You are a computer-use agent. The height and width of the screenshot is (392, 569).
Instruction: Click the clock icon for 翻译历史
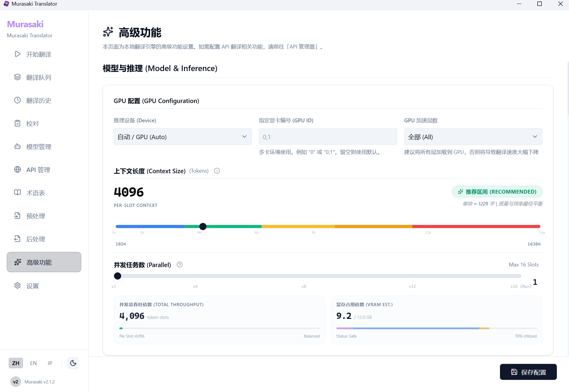point(17,100)
